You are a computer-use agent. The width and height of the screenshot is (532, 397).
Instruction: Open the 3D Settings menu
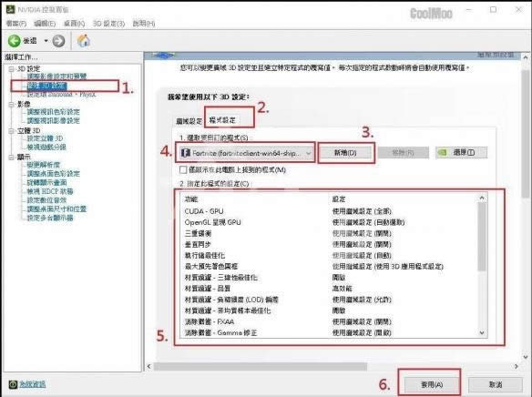[x=109, y=24]
